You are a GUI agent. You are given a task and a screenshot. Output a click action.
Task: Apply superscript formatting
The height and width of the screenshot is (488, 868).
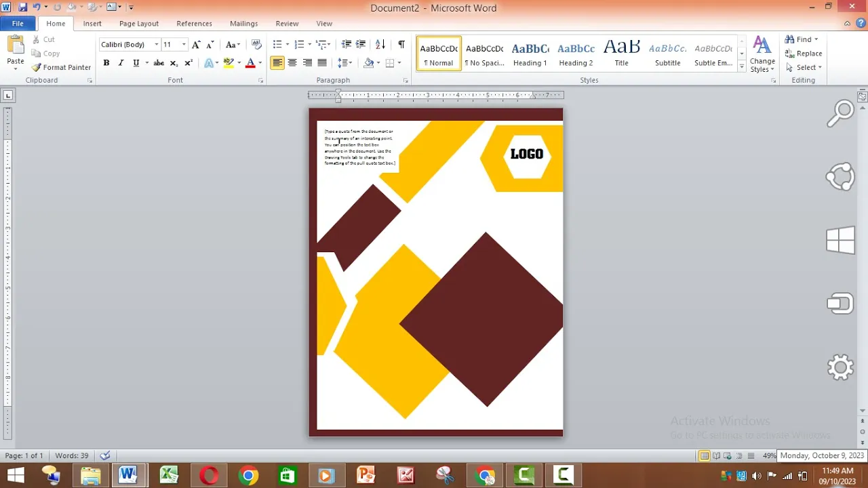[x=189, y=63]
